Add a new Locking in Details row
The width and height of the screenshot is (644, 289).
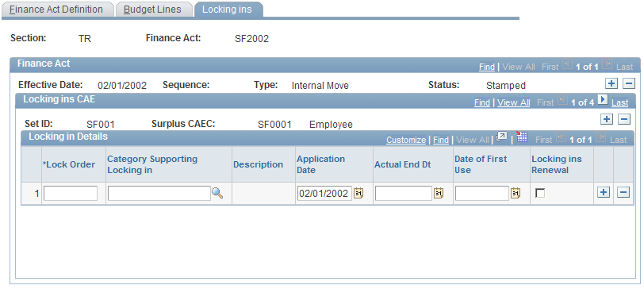tap(603, 192)
